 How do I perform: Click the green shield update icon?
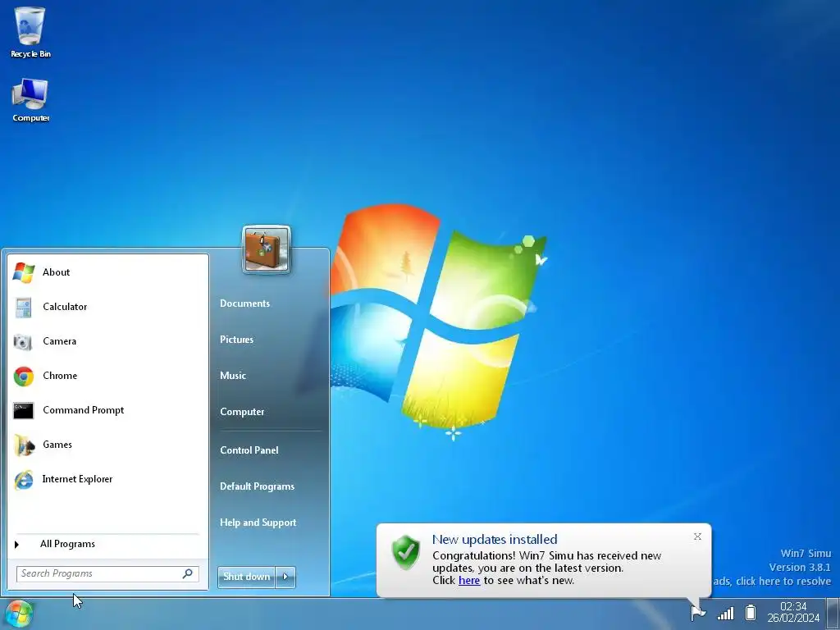click(406, 552)
